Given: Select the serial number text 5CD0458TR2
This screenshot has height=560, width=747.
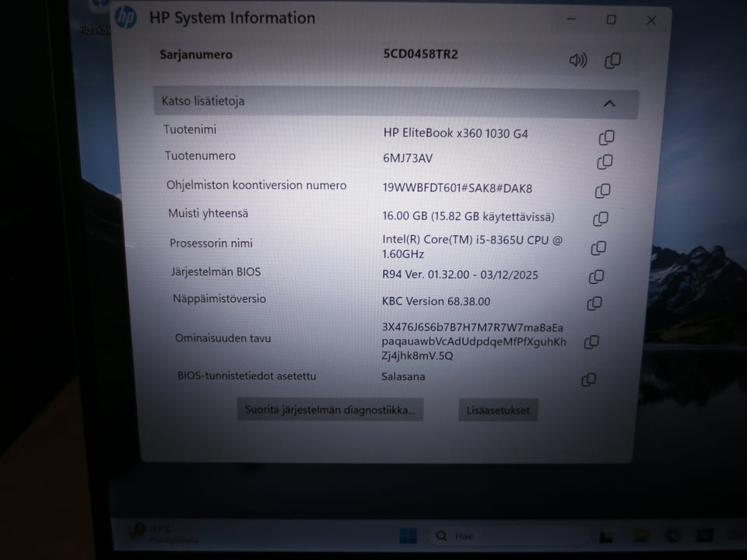Looking at the screenshot, I should click(421, 54).
